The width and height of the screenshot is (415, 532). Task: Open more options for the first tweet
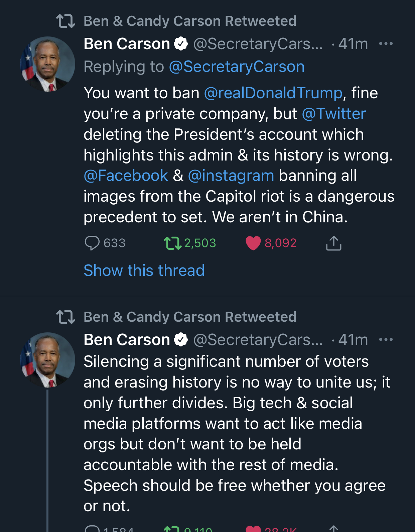point(386,44)
